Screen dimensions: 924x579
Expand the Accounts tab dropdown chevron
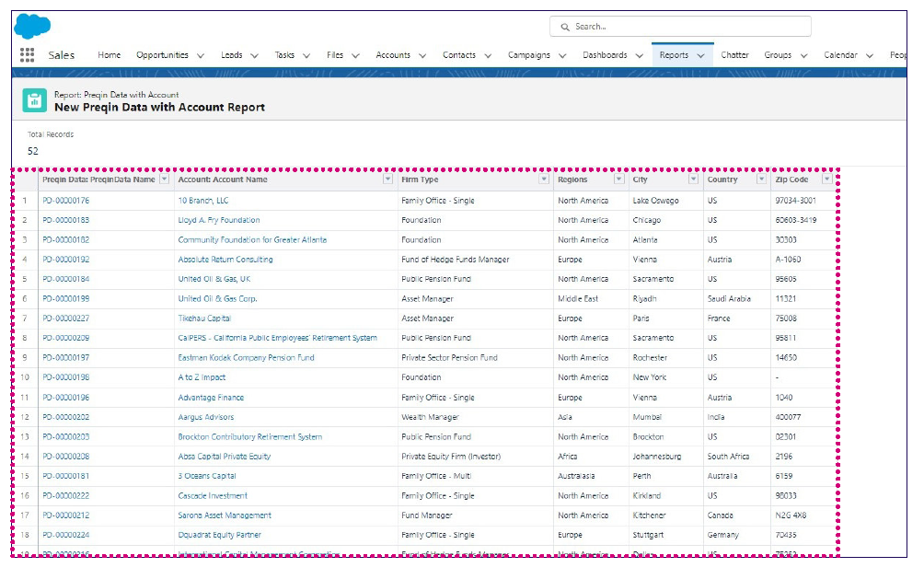click(422, 55)
